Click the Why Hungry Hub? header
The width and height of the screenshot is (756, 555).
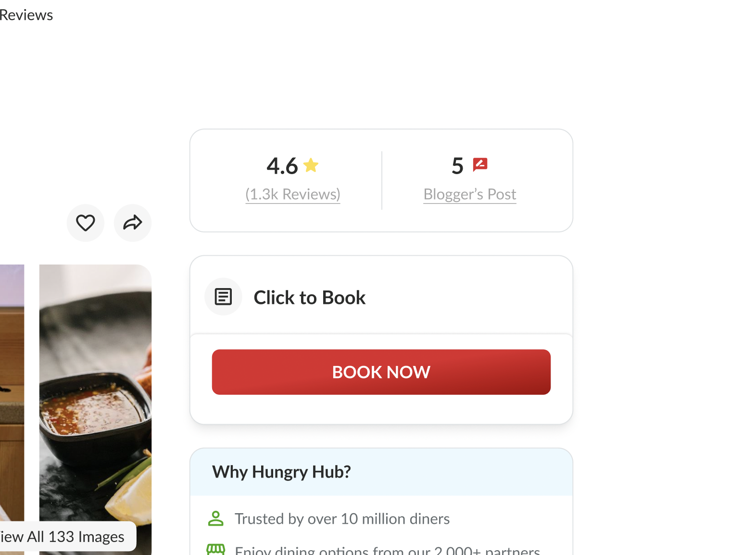(x=281, y=472)
